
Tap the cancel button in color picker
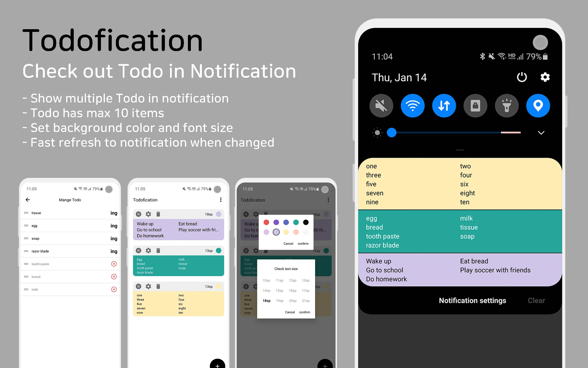(x=288, y=243)
